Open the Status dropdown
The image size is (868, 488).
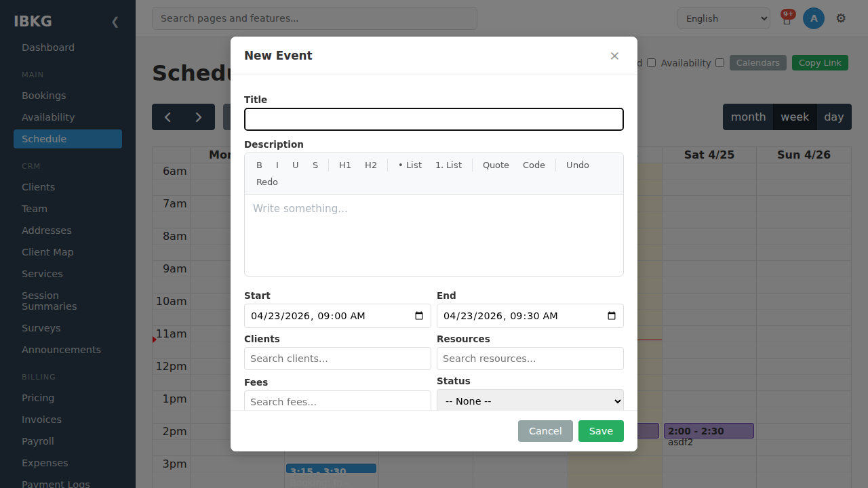[x=530, y=401]
